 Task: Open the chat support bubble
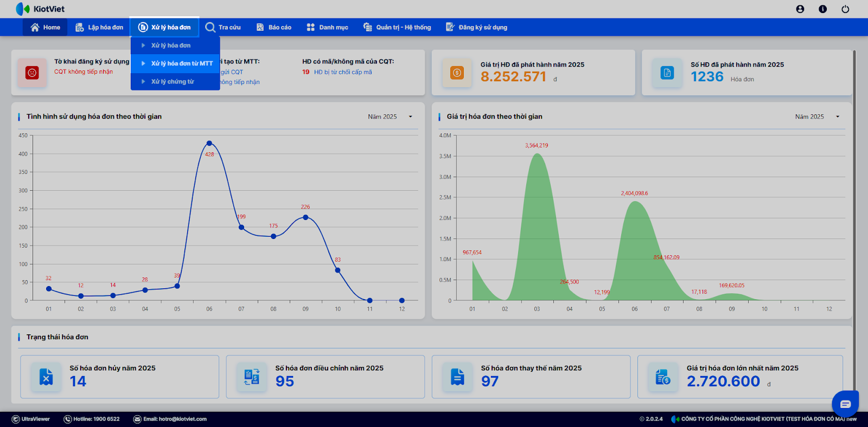click(x=845, y=404)
